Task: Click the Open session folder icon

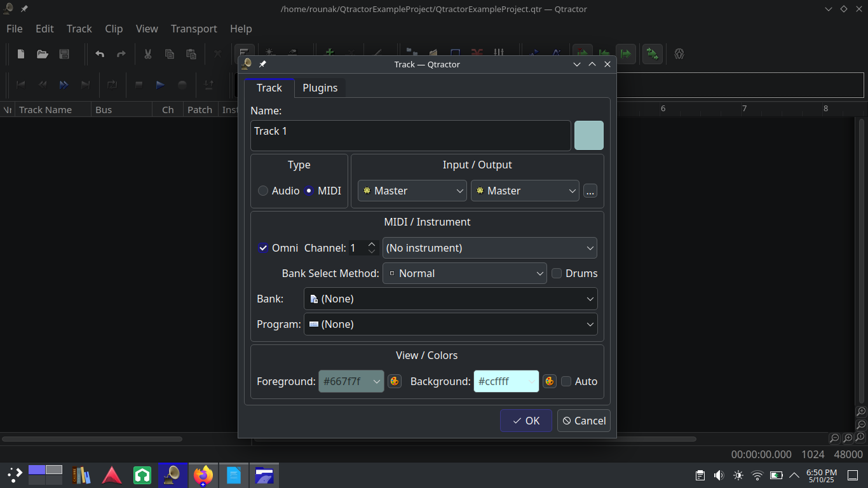Action: 43,54
